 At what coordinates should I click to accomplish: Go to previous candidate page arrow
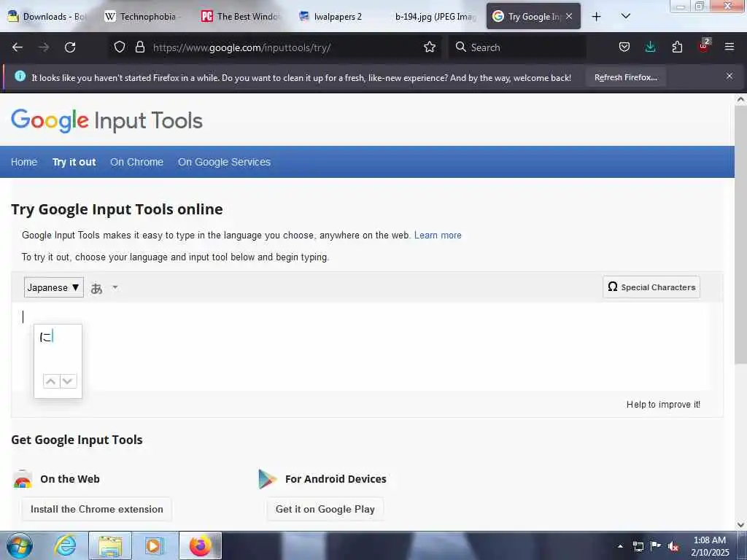[x=51, y=381]
